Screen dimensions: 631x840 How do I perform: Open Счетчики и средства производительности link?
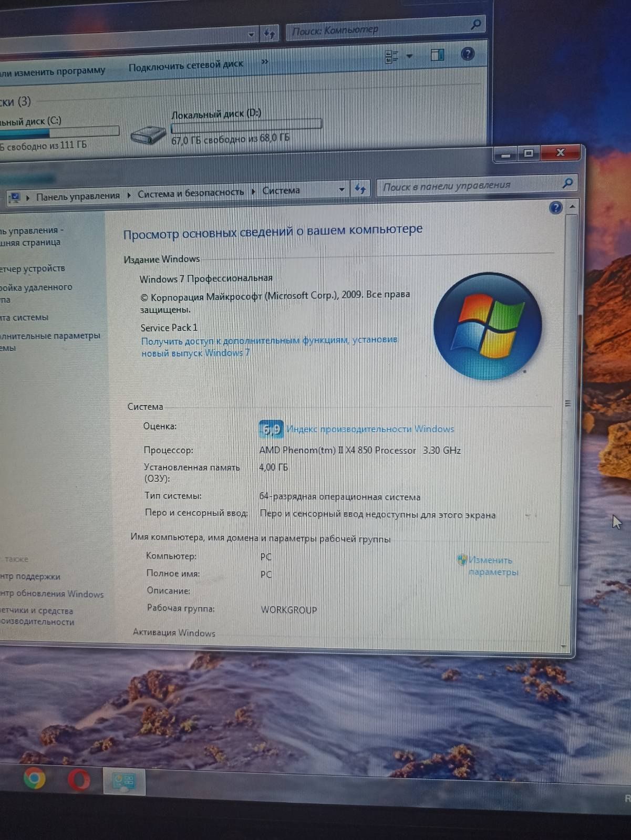[37, 616]
